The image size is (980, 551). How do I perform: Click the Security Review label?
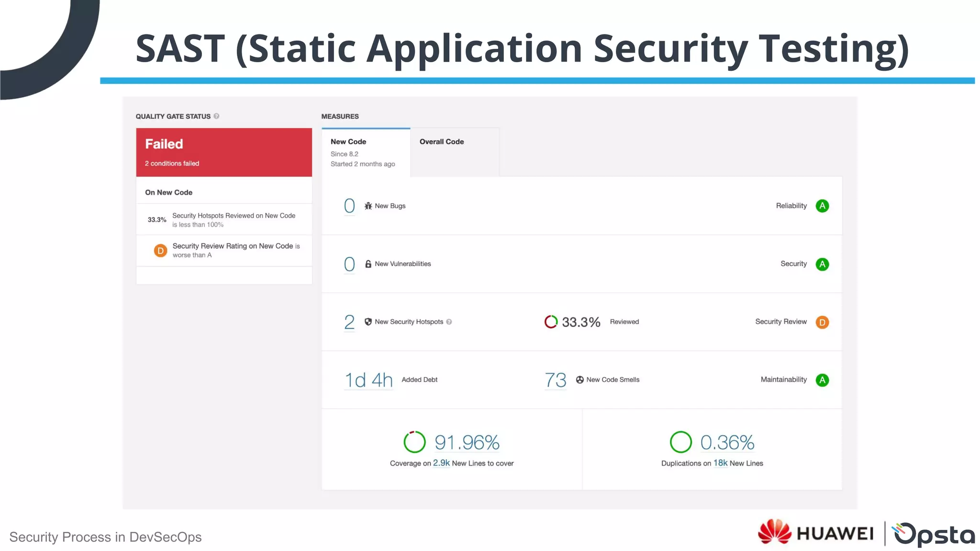pos(781,321)
